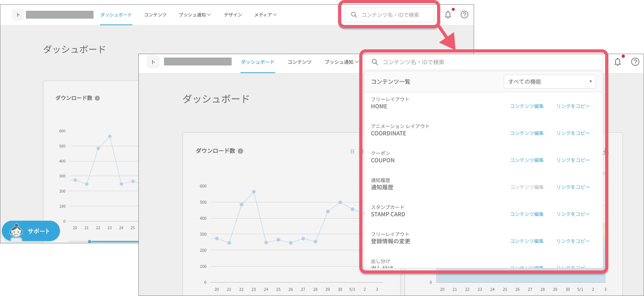Click リンクをコピー for 登録情報の変更
Screen dimensions: 644x296
click(573, 241)
